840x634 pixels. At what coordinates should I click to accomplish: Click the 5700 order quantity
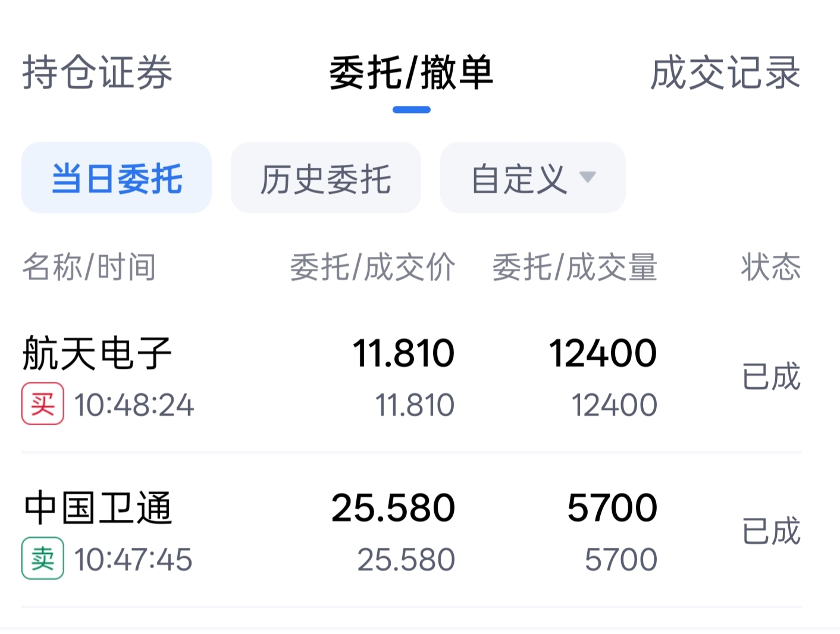tap(612, 508)
